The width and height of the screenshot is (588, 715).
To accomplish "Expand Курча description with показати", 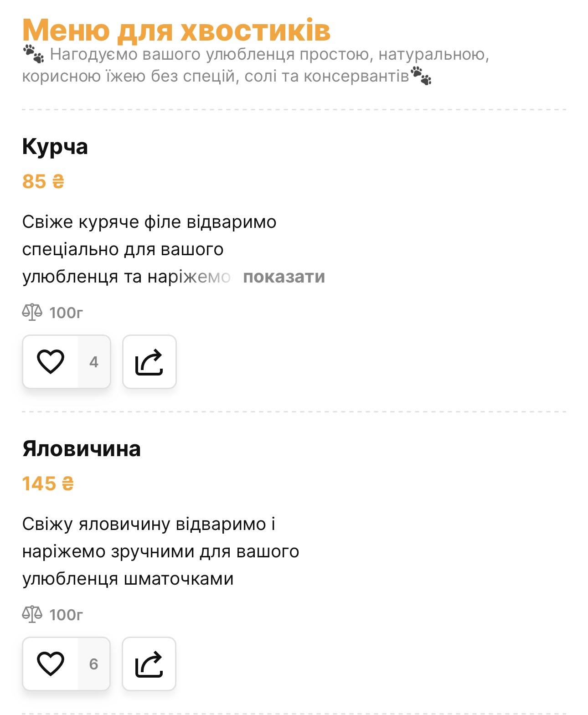I will point(284,277).
